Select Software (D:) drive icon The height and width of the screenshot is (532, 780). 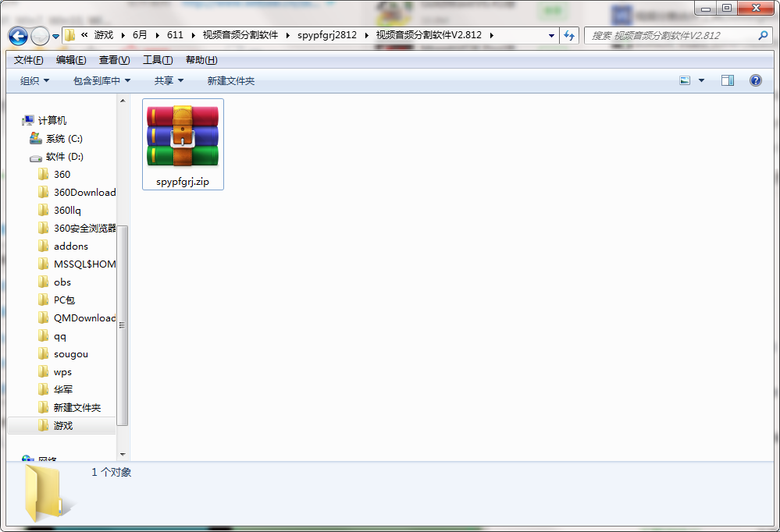click(x=36, y=158)
